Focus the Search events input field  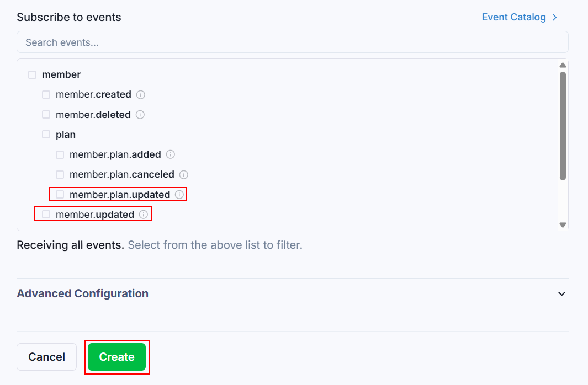click(292, 42)
